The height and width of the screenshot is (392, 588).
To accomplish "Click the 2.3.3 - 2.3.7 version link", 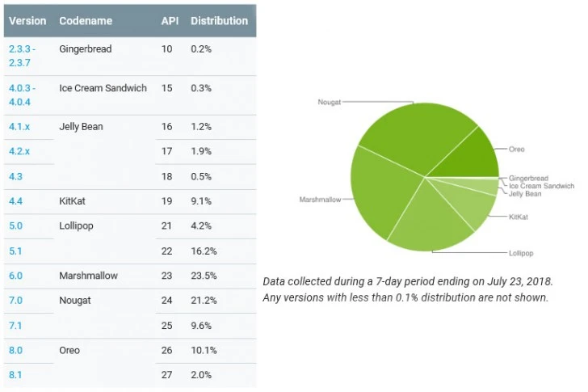I will (23, 56).
